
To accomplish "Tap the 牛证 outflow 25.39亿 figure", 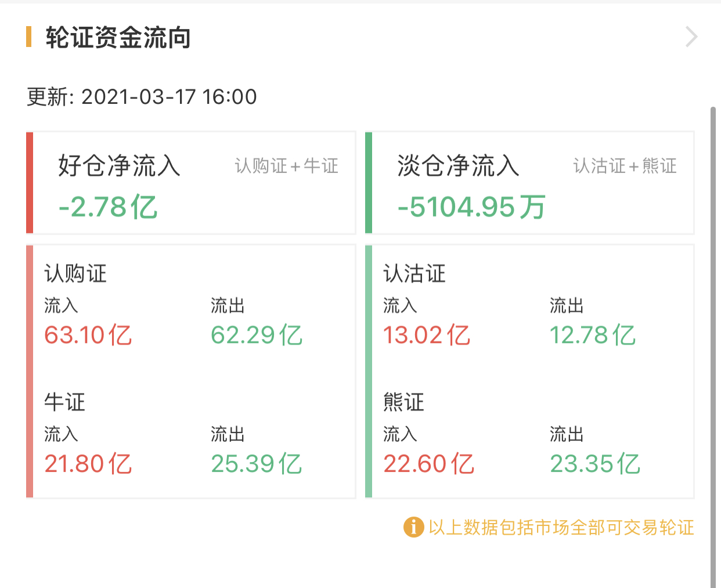I will pos(256,464).
